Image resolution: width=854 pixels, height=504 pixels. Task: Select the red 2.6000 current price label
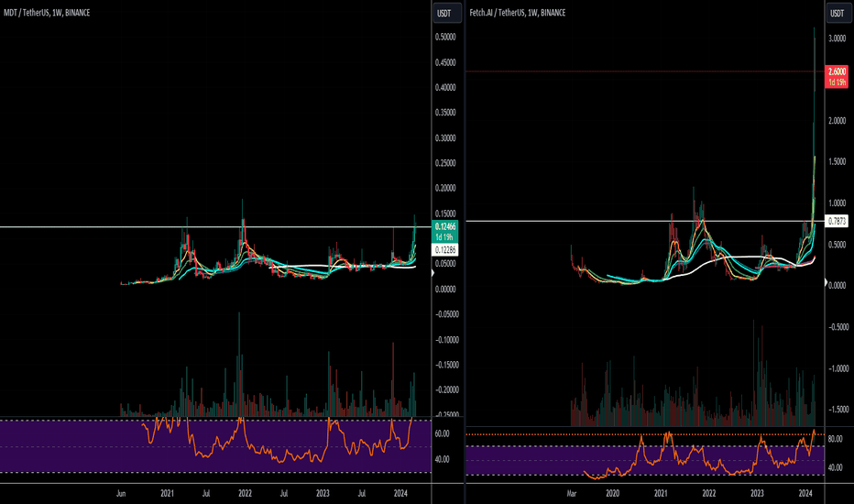838,77
